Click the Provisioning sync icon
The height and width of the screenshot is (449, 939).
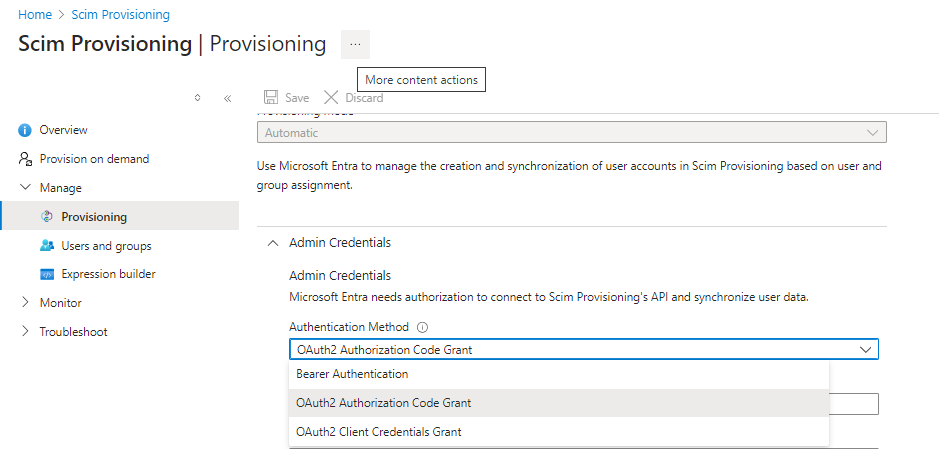click(47, 217)
